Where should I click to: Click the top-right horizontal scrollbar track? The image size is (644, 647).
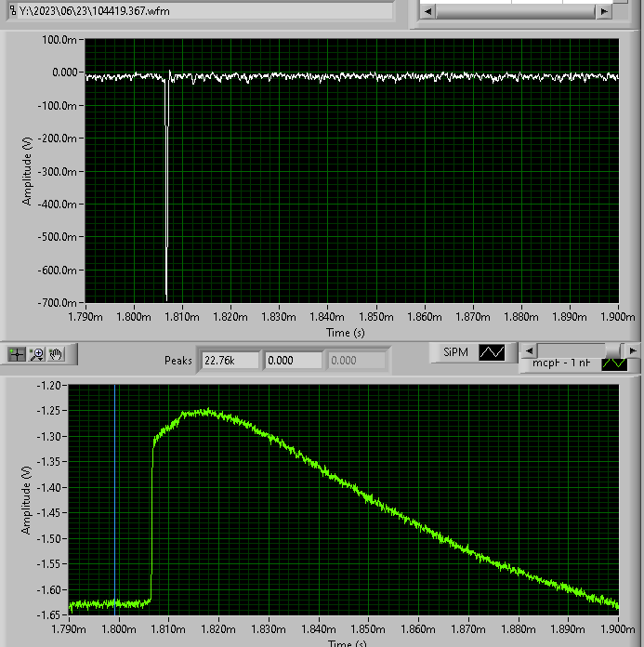(516, 11)
